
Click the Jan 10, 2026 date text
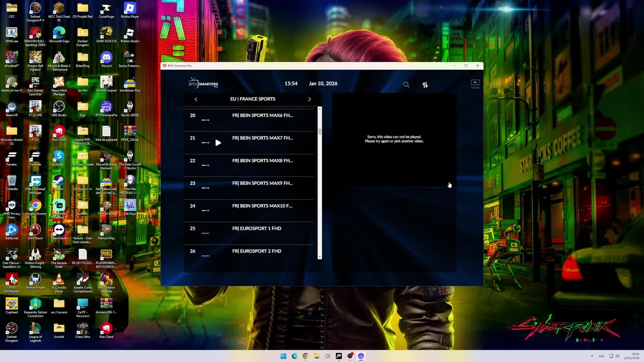(x=323, y=83)
